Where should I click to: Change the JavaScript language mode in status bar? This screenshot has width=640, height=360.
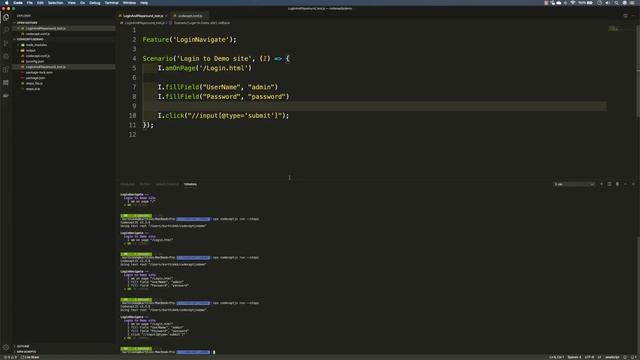612,357
